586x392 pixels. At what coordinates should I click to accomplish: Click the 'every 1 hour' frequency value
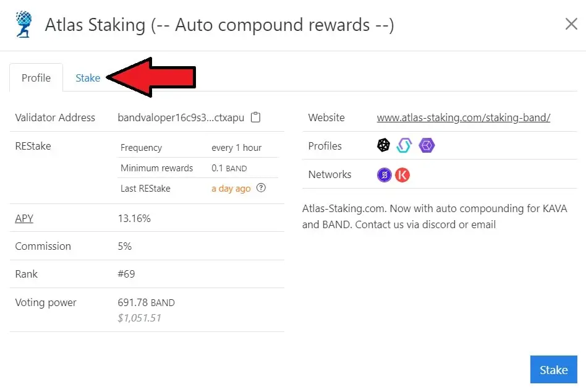click(x=236, y=148)
